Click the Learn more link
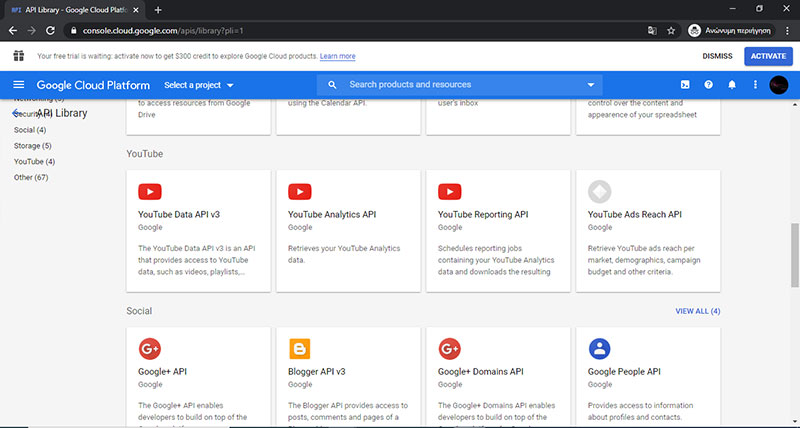800x428 pixels. [337, 56]
